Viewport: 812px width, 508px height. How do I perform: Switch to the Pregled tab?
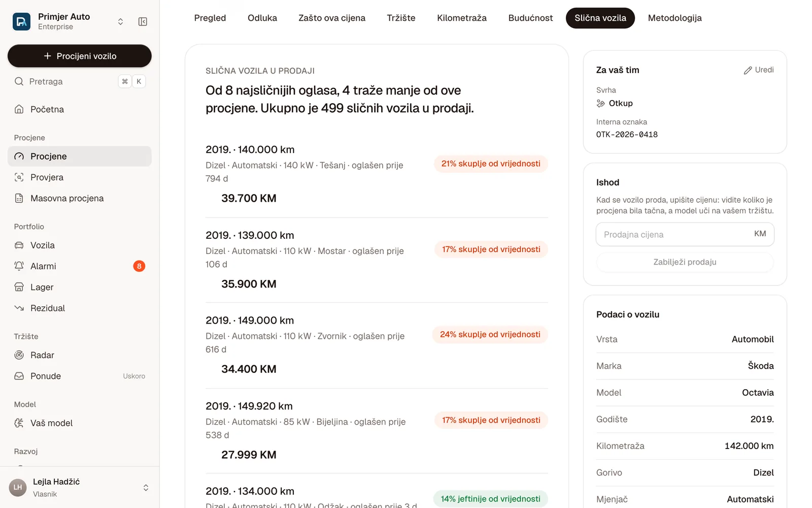(x=210, y=18)
